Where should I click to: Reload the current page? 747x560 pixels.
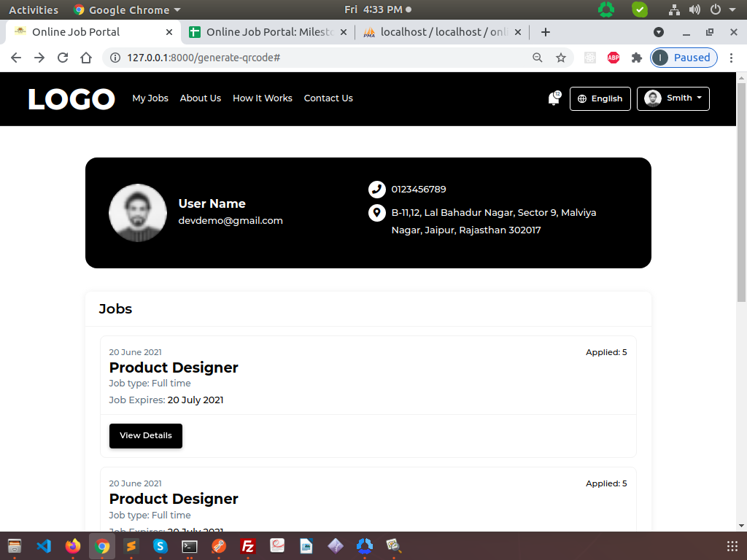(63, 58)
